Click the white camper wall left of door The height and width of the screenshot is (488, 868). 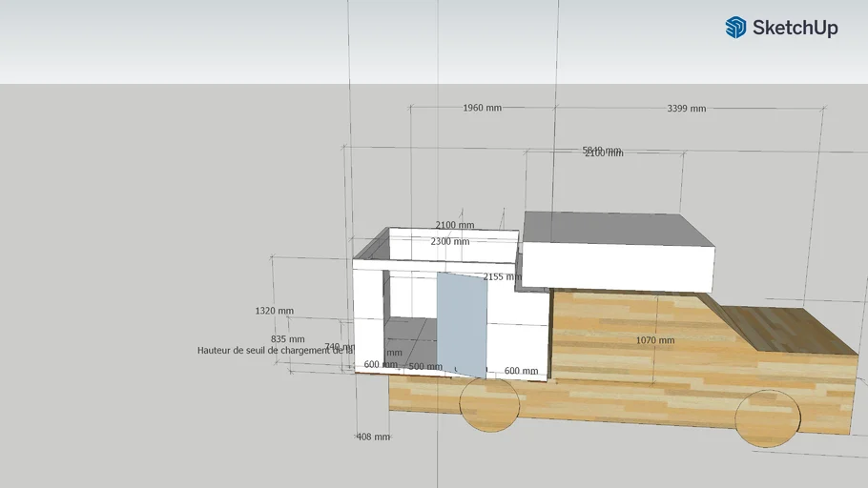368,319
